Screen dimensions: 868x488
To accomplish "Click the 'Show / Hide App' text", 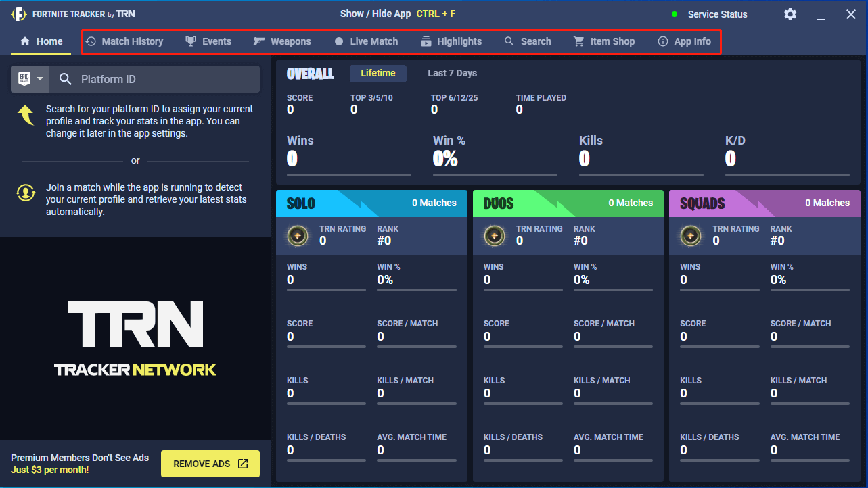I will click(375, 14).
